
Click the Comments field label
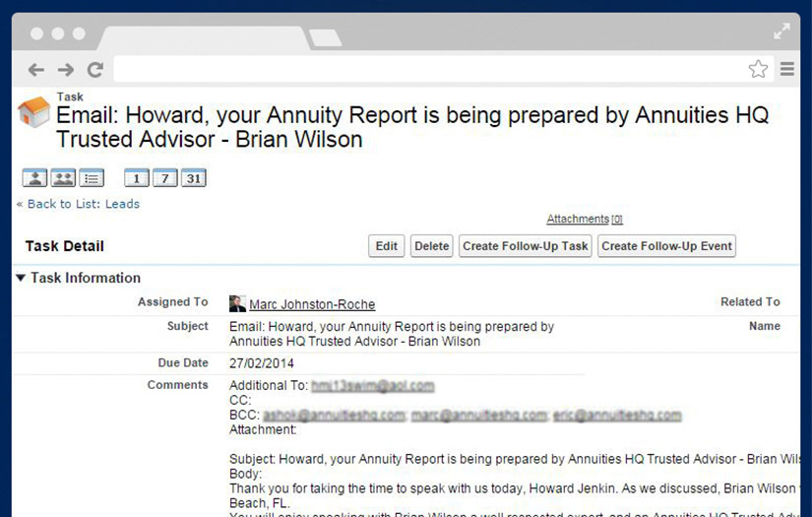pyautogui.click(x=177, y=385)
